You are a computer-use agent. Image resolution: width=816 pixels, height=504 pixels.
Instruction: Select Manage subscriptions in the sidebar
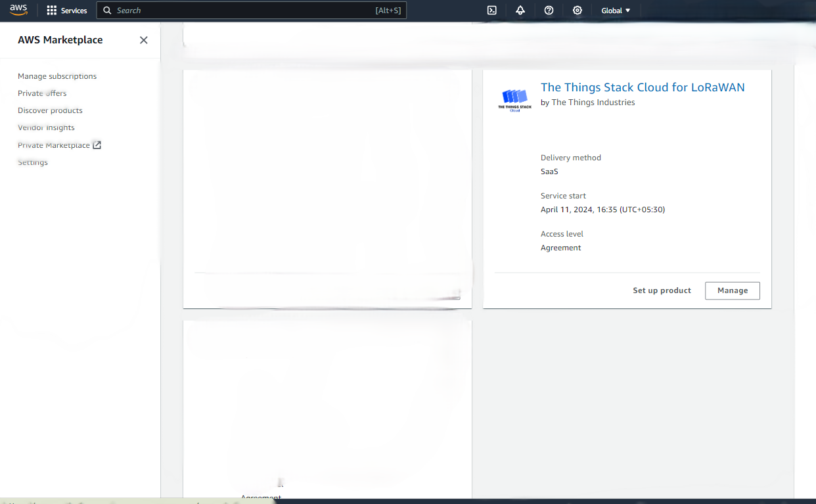(57, 76)
